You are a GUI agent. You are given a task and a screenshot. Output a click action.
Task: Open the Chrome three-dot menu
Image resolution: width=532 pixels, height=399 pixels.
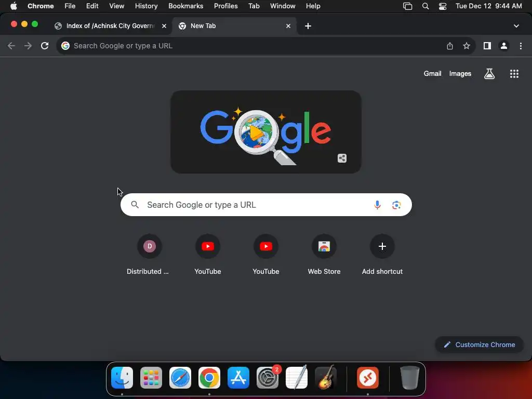[521, 46]
